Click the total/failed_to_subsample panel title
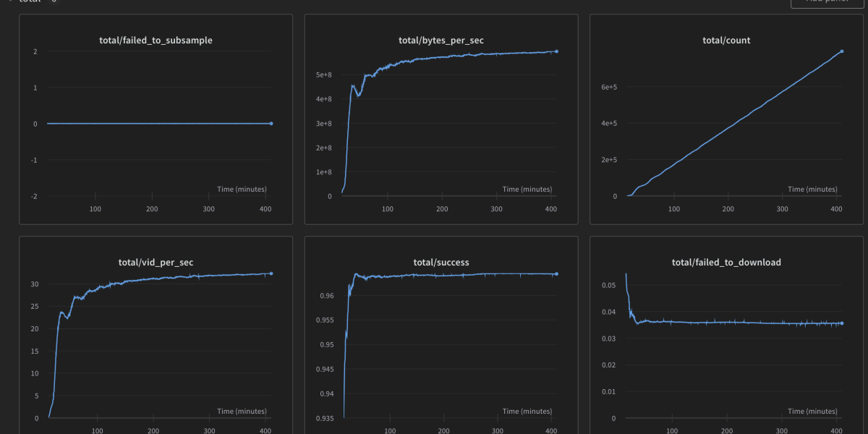Image resolution: width=868 pixels, height=434 pixels. [156, 41]
